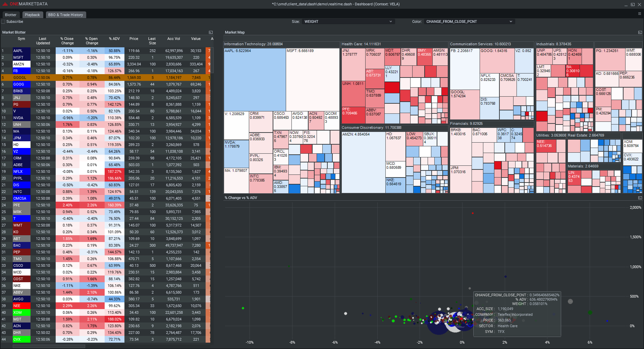This screenshot has width=644, height=349.
Task: Click the UNH tile in Health Care
Action: 353,94
